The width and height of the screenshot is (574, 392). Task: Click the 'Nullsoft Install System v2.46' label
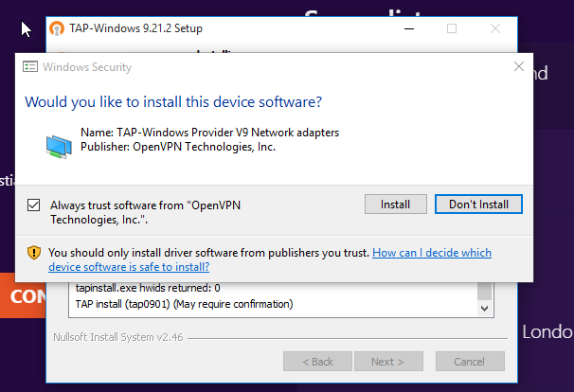[118, 337]
